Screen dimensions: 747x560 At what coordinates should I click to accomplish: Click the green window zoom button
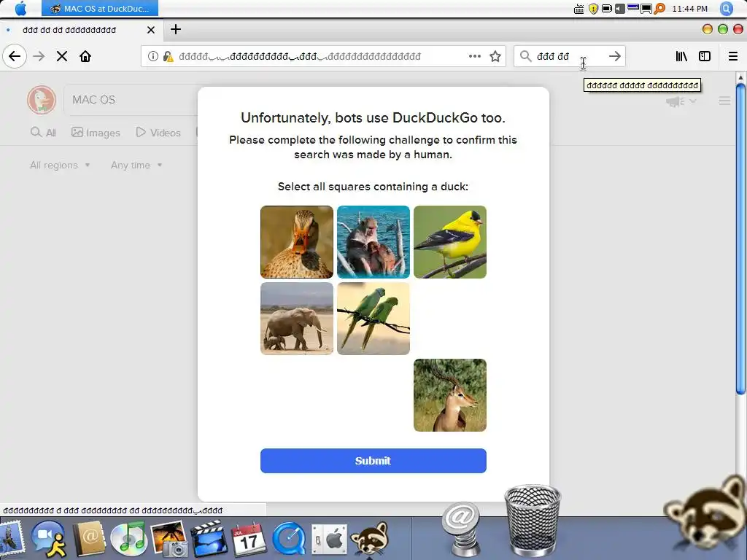(723, 29)
